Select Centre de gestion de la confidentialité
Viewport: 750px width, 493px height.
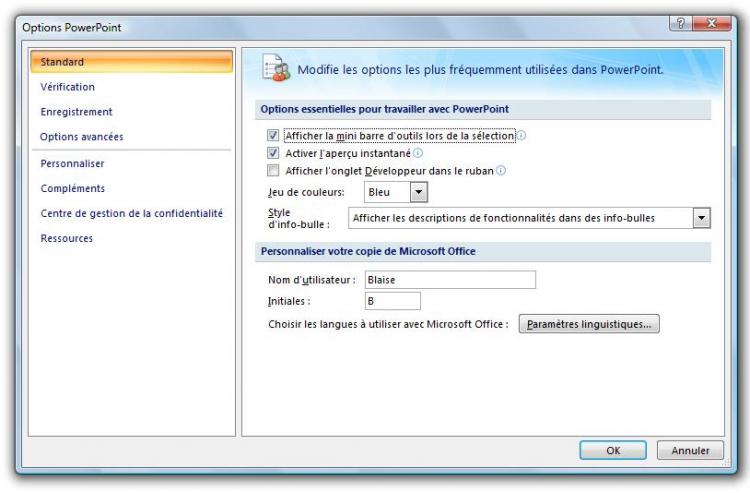[x=131, y=213]
